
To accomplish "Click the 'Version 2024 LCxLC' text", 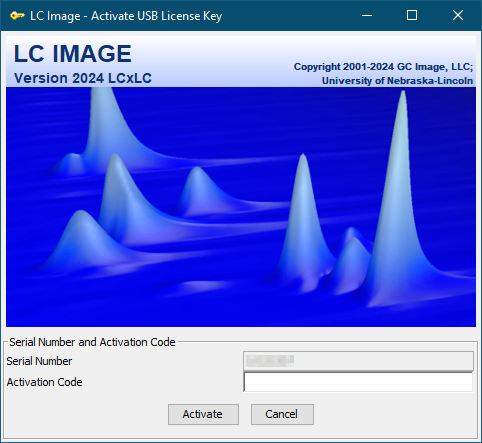I will point(83,78).
